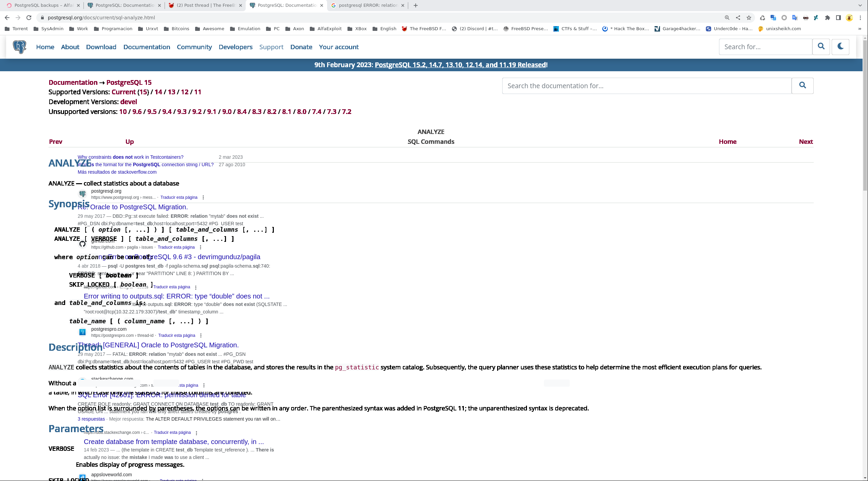Click the Up navigation link
Viewport: 868px width, 481px height.
pos(130,142)
